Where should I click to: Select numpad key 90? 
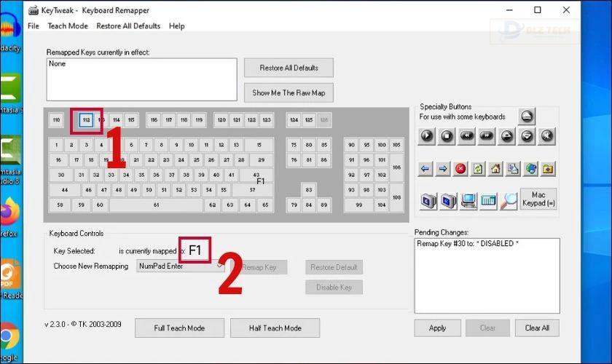[x=351, y=145]
